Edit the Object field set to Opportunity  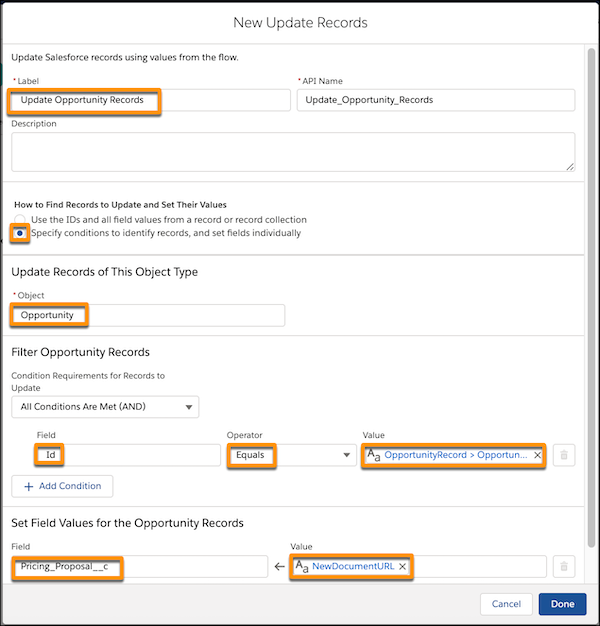click(x=148, y=315)
